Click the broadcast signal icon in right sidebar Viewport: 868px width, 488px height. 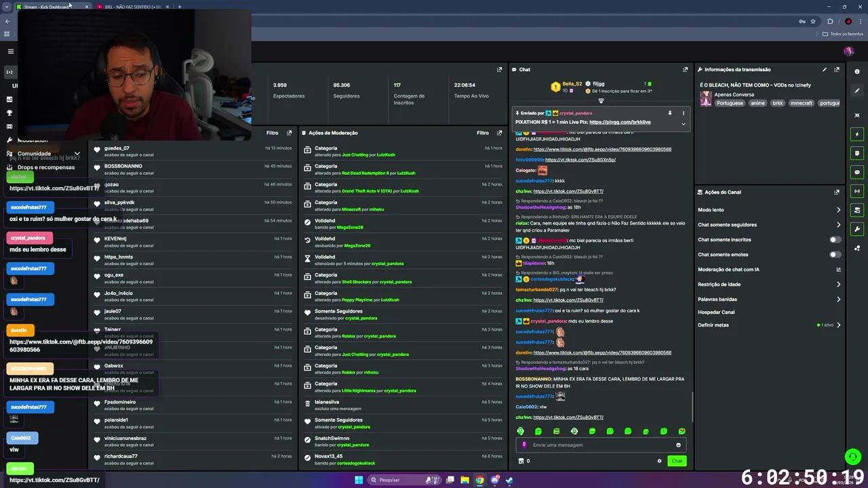[857, 191]
